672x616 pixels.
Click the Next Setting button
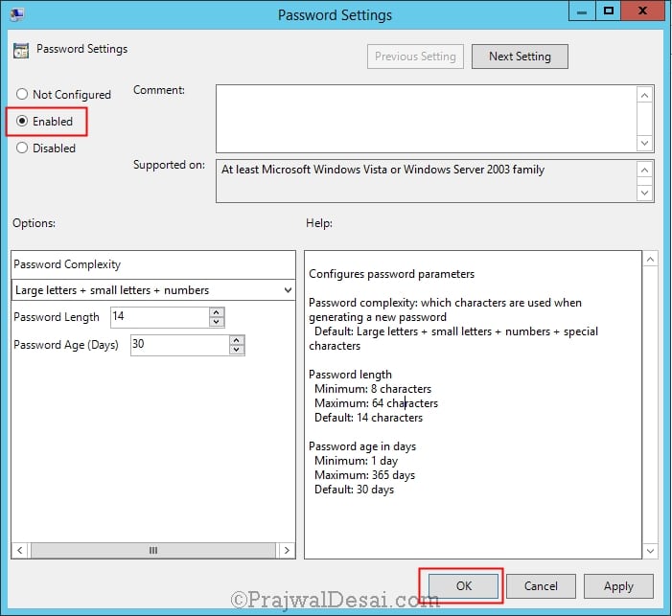520,57
